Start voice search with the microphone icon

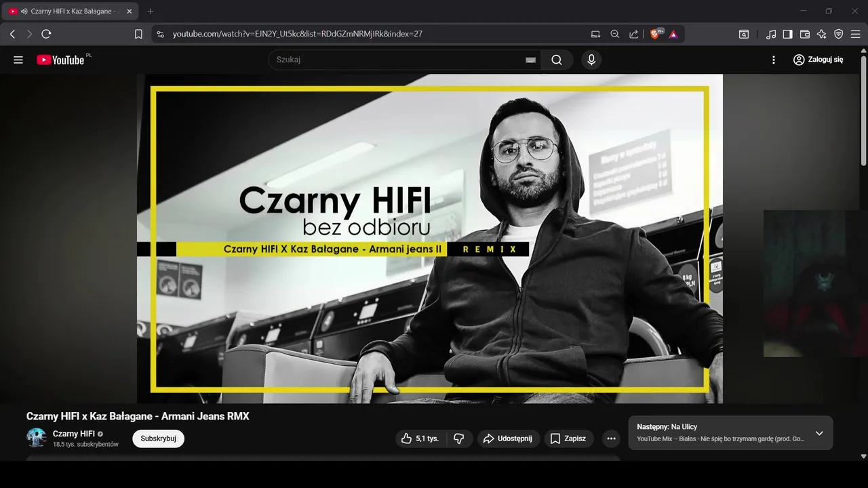[x=591, y=60]
